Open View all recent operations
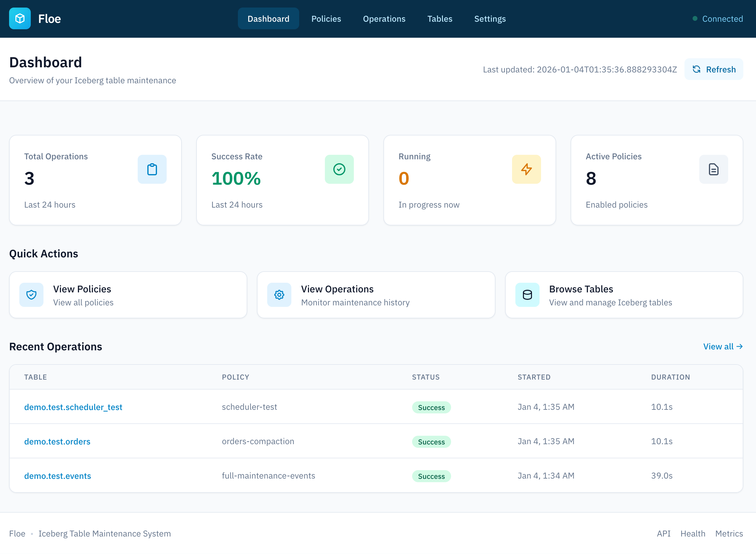756x554 pixels. tap(723, 346)
